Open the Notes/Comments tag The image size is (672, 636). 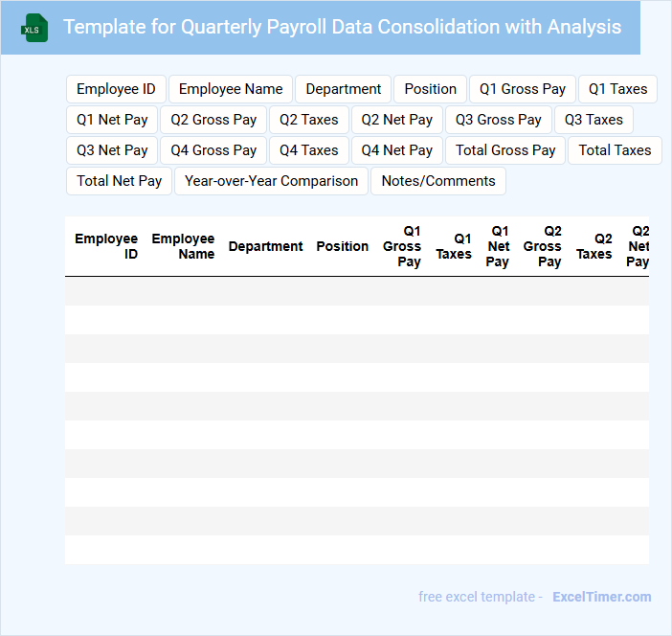(438, 181)
